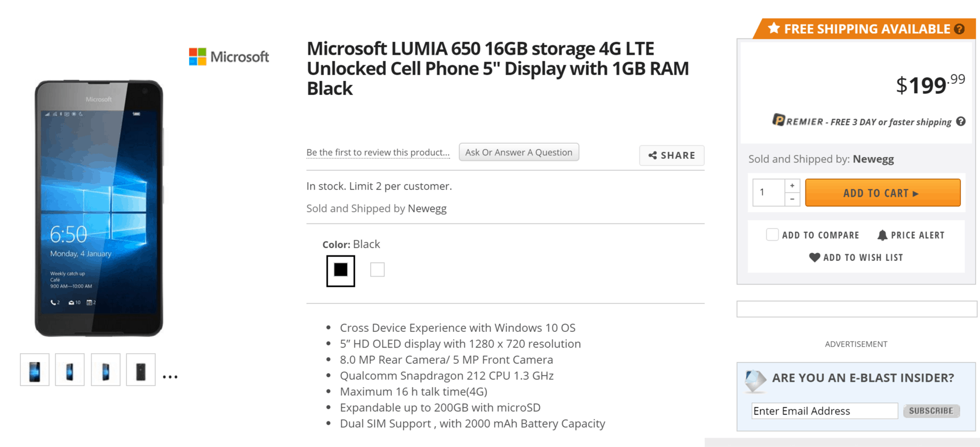Click the Microsoft brand logo

coord(229,56)
